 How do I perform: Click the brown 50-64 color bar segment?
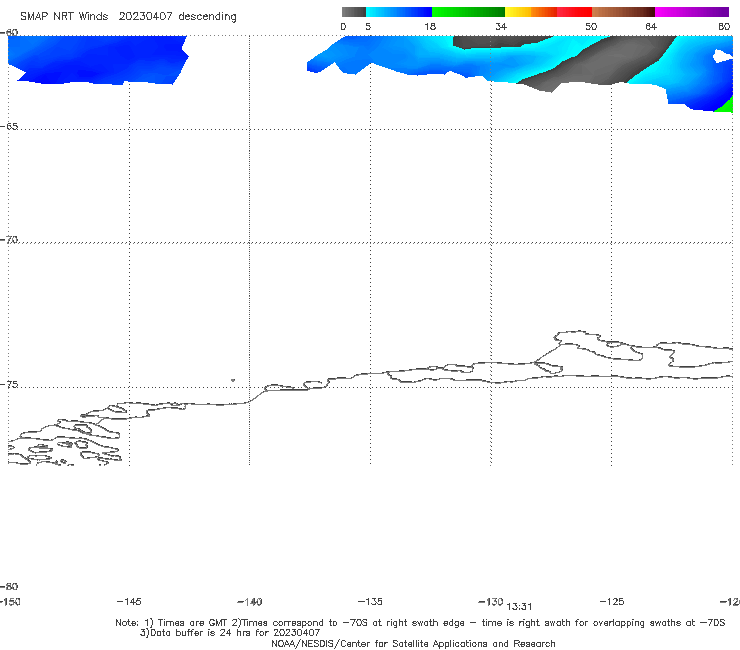click(x=623, y=12)
